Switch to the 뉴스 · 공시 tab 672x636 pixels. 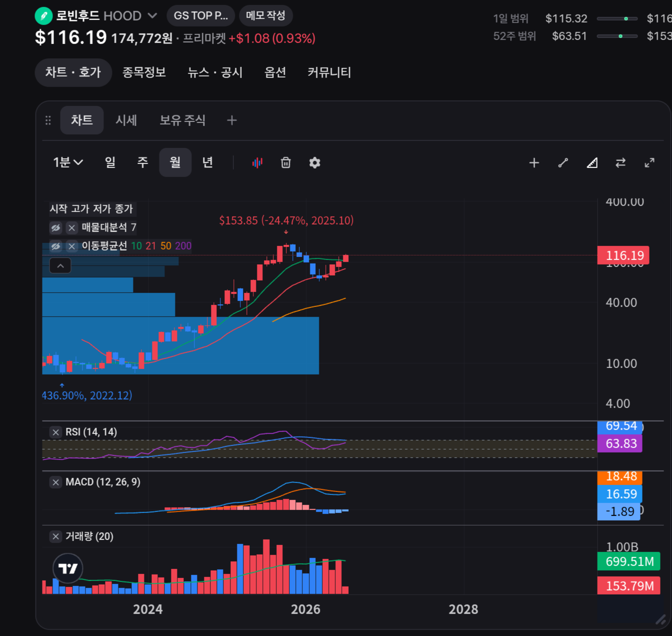click(x=215, y=72)
